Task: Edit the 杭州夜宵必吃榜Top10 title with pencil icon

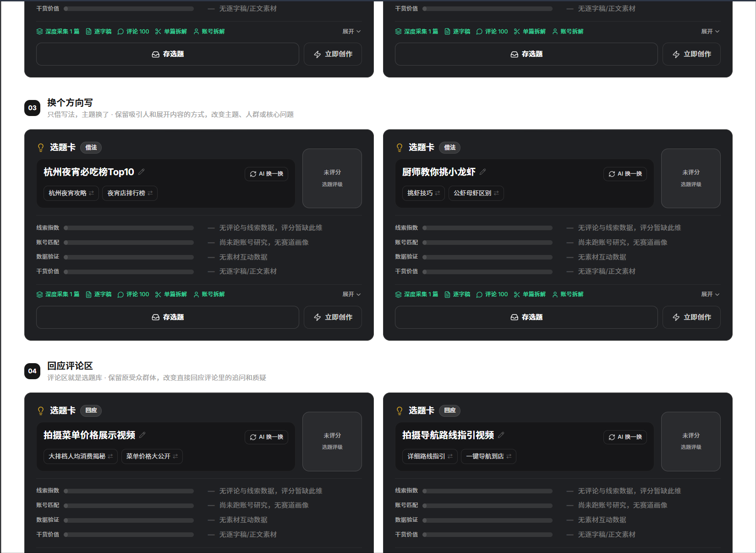Action: (x=142, y=171)
